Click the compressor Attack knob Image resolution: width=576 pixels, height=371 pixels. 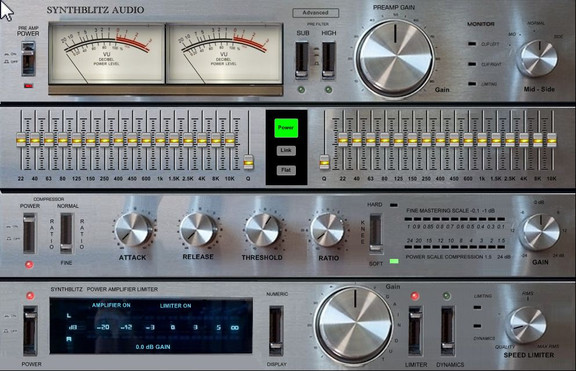(133, 230)
